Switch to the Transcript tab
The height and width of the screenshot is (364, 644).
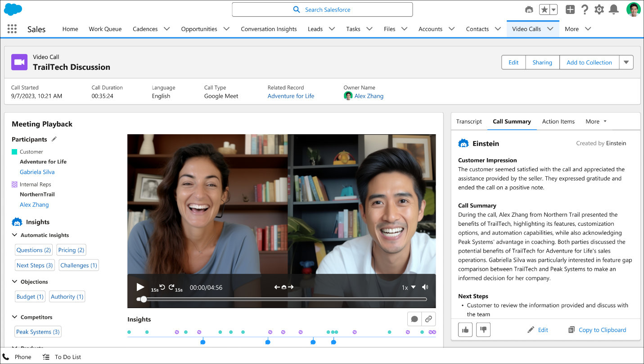[469, 122]
